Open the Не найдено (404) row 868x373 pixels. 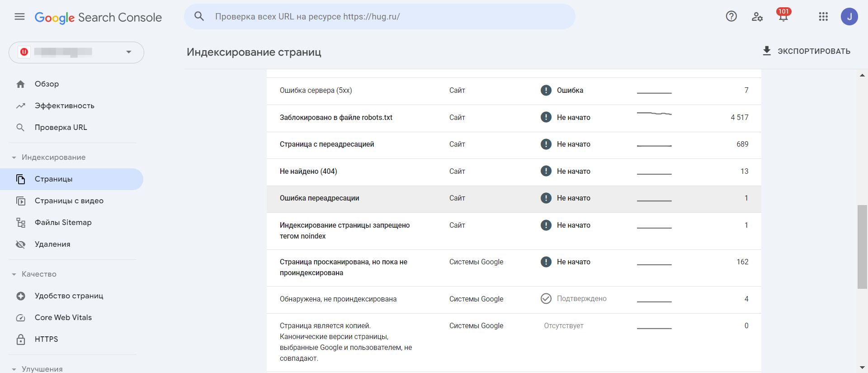coord(308,172)
